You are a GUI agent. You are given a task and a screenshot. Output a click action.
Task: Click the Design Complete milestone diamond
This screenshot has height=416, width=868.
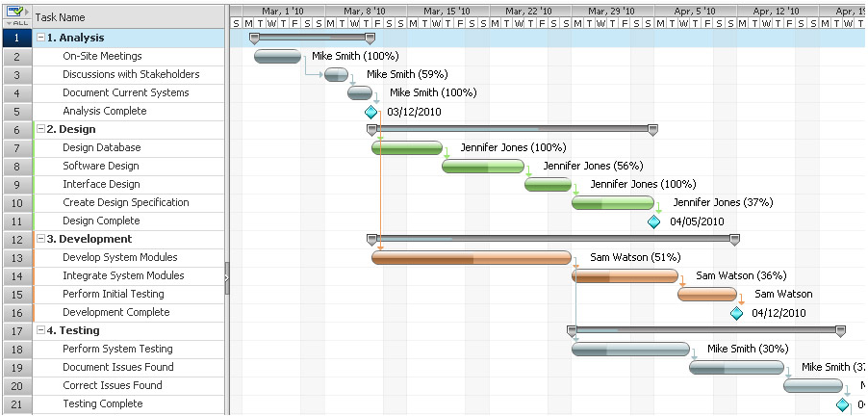pos(653,221)
